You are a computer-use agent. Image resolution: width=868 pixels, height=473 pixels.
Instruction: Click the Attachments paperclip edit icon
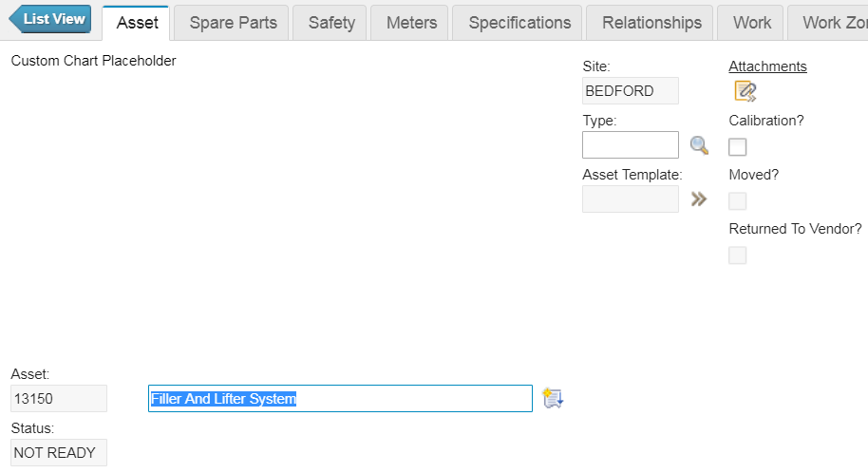pos(745,91)
